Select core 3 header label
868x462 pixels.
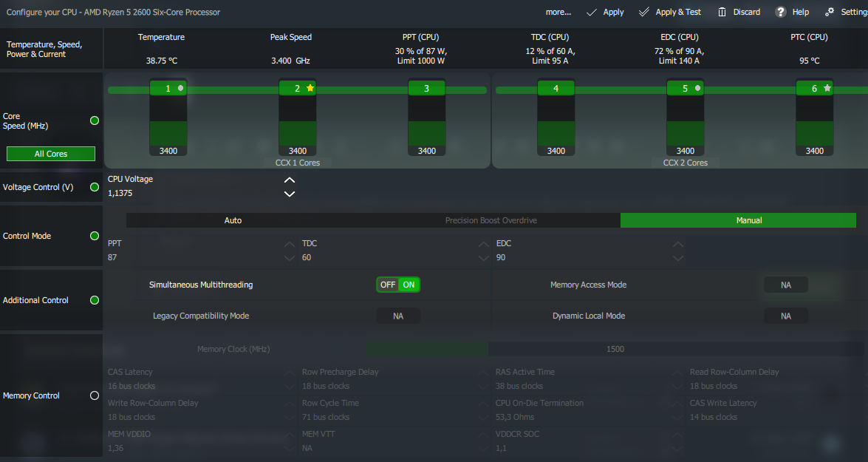click(x=426, y=88)
